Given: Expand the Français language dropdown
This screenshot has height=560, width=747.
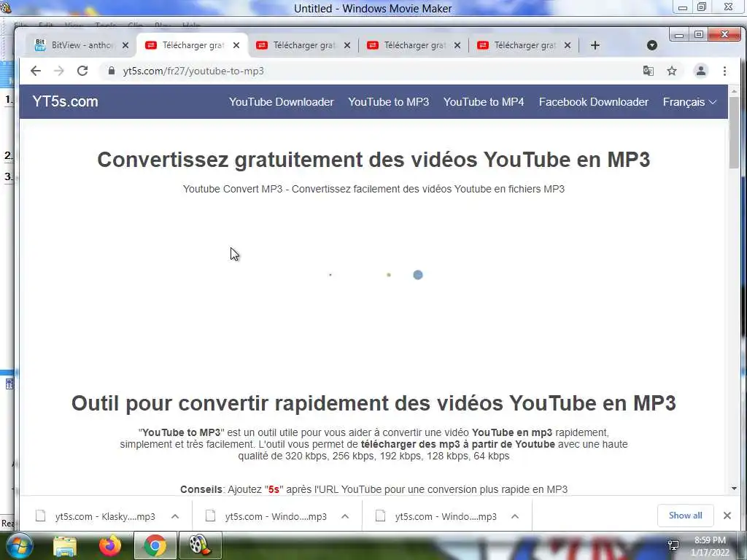Looking at the screenshot, I should (689, 102).
